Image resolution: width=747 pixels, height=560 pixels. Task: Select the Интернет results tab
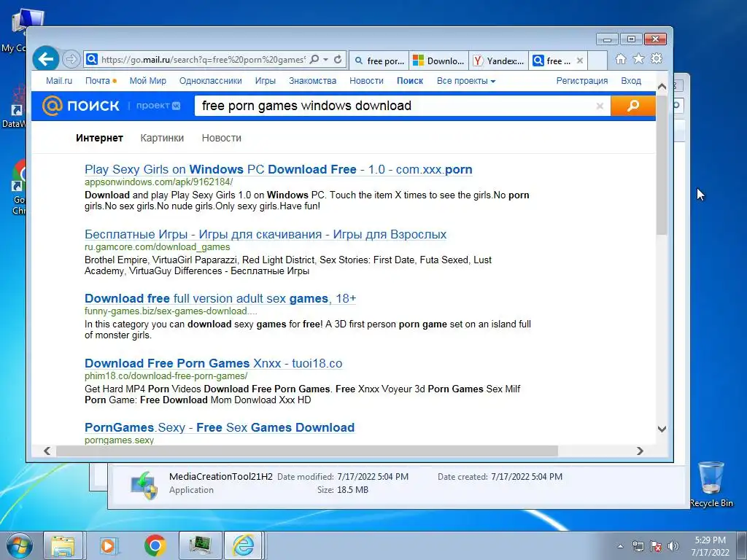tap(99, 138)
